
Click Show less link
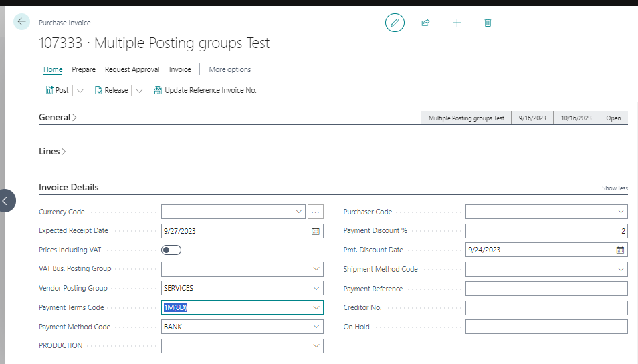[615, 188]
